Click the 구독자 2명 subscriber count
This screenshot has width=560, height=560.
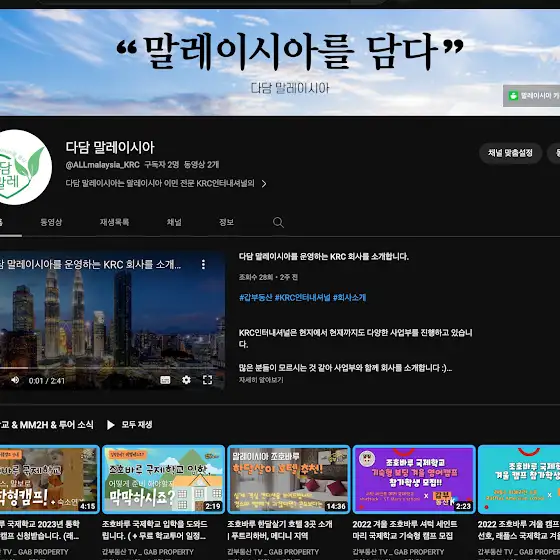[161, 165]
